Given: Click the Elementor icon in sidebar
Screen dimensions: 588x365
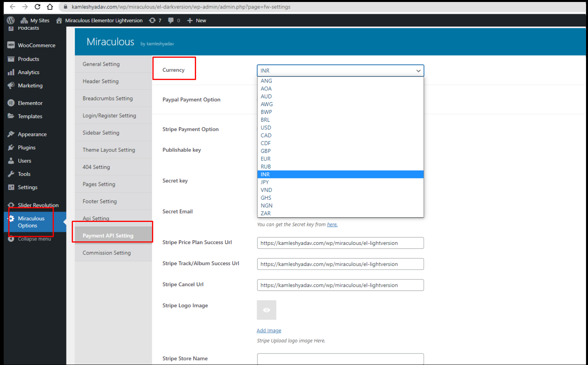Looking at the screenshot, I should click(11, 103).
